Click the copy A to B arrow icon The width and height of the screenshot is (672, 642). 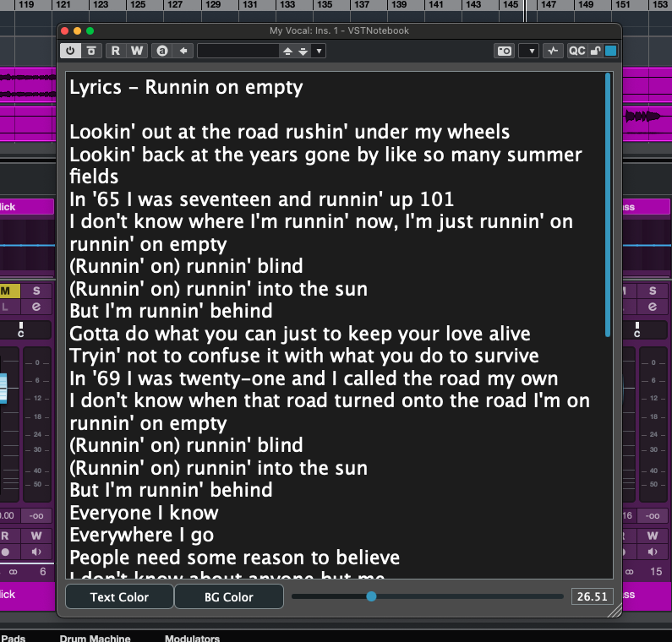183,51
